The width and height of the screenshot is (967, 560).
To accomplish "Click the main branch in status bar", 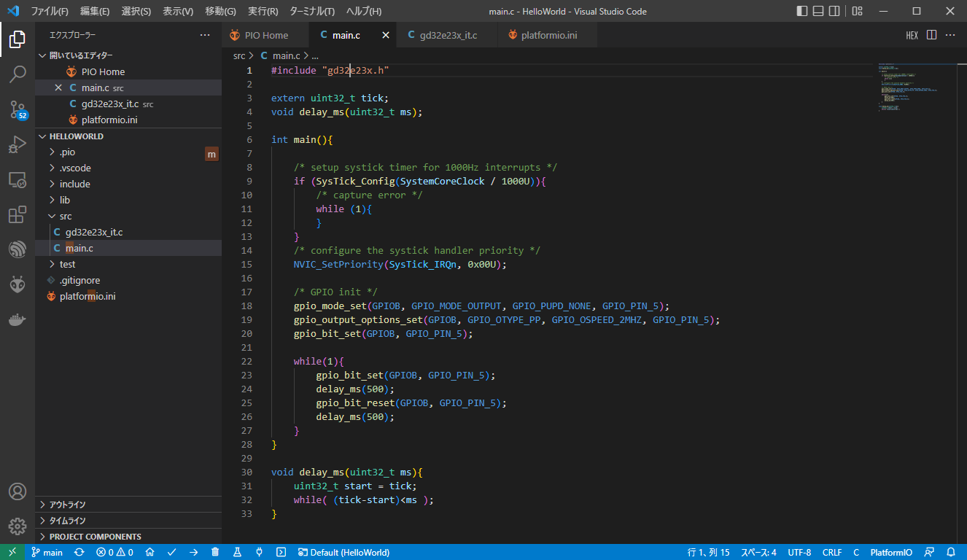I will (47, 552).
